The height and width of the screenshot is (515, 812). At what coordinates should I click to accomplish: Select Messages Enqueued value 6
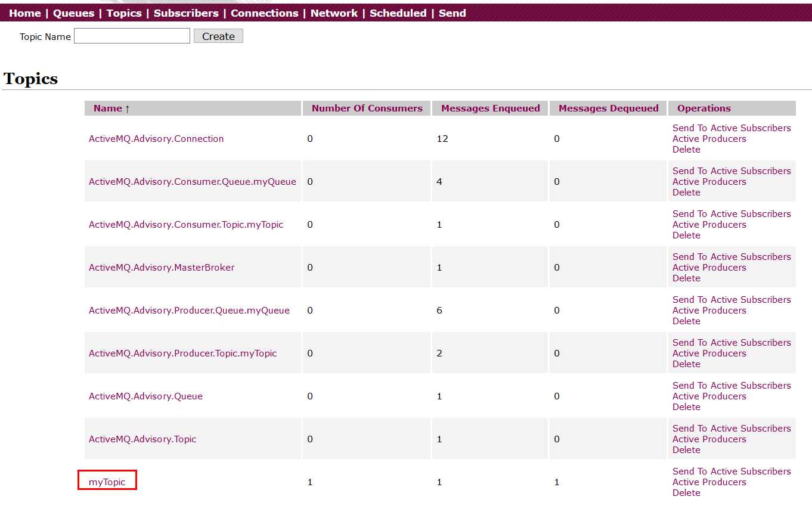(x=439, y=311)
